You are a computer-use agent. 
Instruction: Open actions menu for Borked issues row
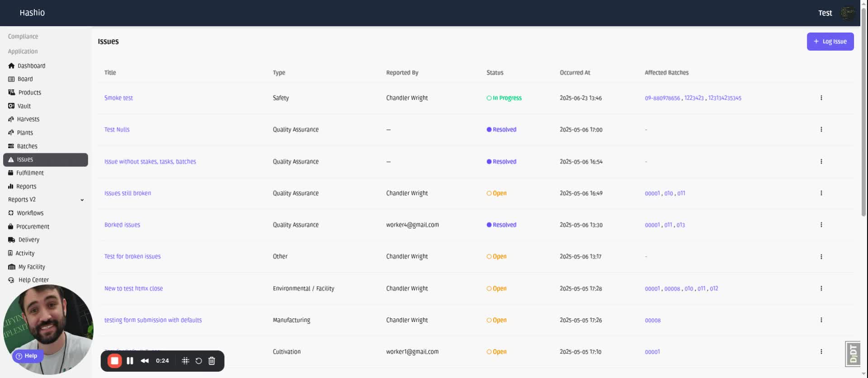[821, 225]
